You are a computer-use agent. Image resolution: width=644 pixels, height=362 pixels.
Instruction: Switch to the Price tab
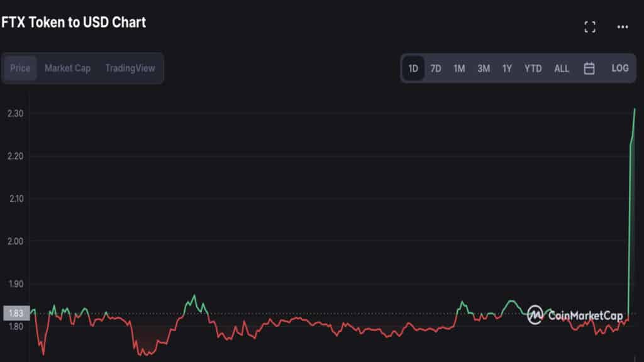click(20, 68)
